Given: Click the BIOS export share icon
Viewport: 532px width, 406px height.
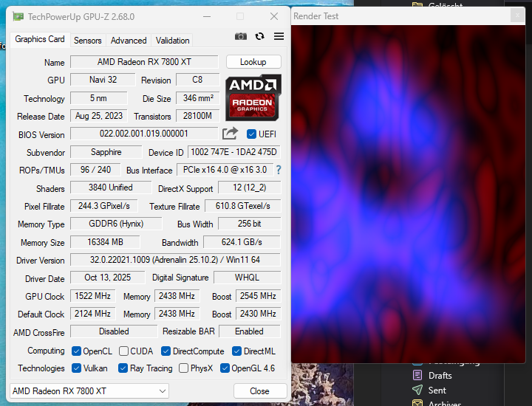Looking at the screenshot, I should pos(230,133).
